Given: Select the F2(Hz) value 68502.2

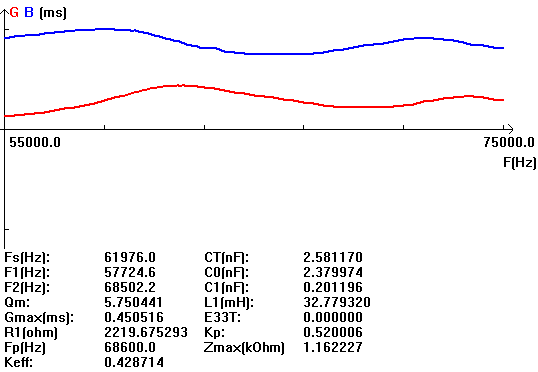Looking at the screenshot, I should coord(130,287).
